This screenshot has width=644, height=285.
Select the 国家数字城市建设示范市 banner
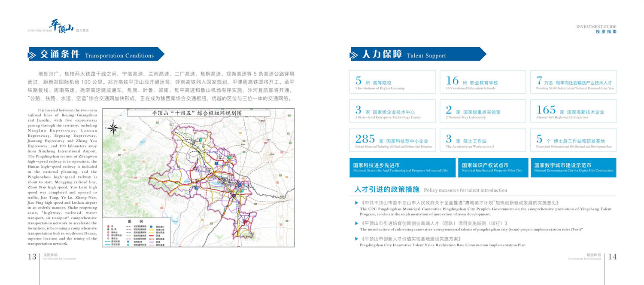573,168
